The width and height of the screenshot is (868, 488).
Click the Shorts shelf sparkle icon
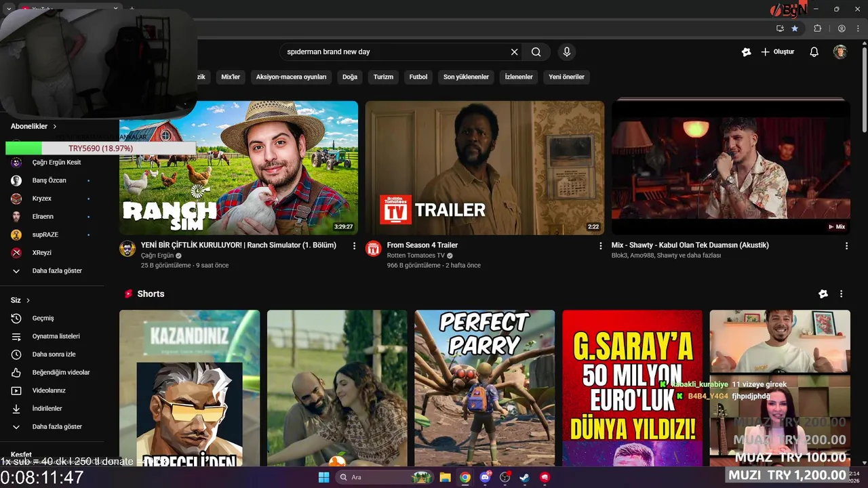[823, 294]
